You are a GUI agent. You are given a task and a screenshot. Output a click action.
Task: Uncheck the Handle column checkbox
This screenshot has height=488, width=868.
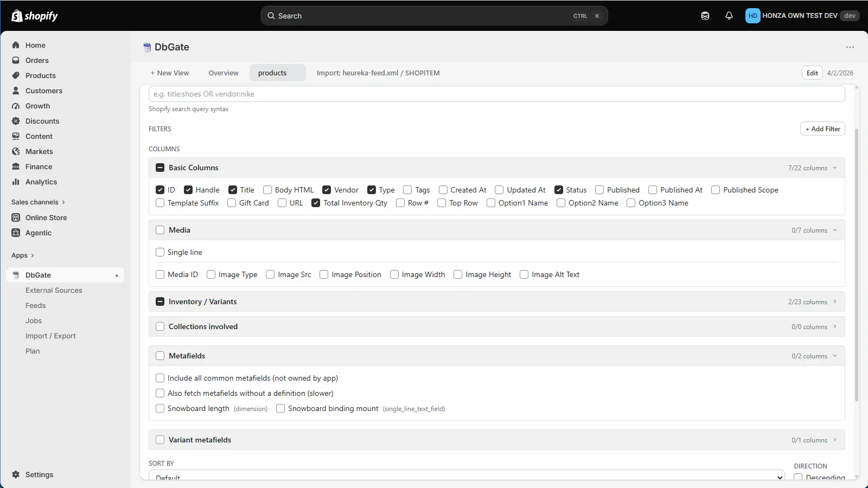coord(188,190)
